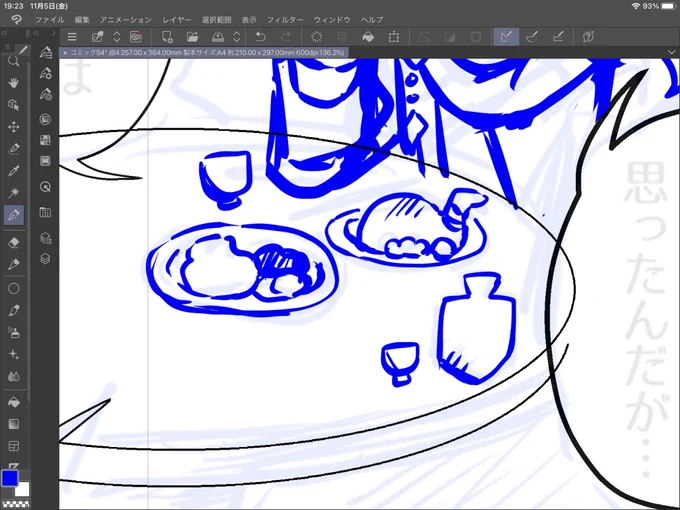Select the Brush tool
This screenshot has width=680, height=510.
click(x=13, y=311)
